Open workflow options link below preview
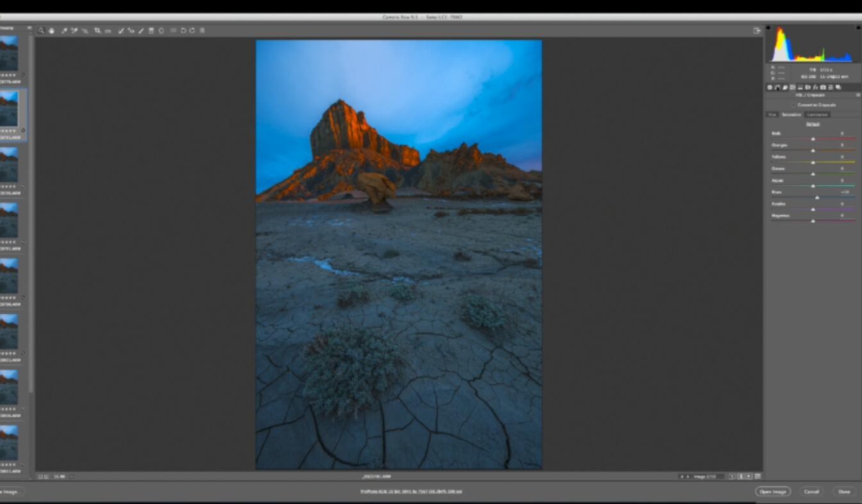The image size is (862, 504). point(412,491)
